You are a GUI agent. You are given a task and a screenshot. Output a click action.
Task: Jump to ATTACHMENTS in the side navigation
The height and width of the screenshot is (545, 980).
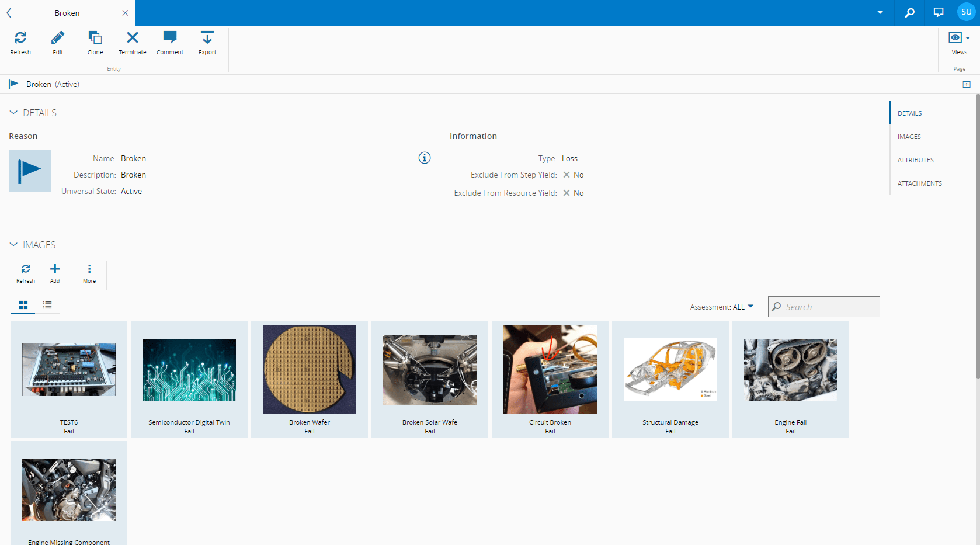coord(919,183)
